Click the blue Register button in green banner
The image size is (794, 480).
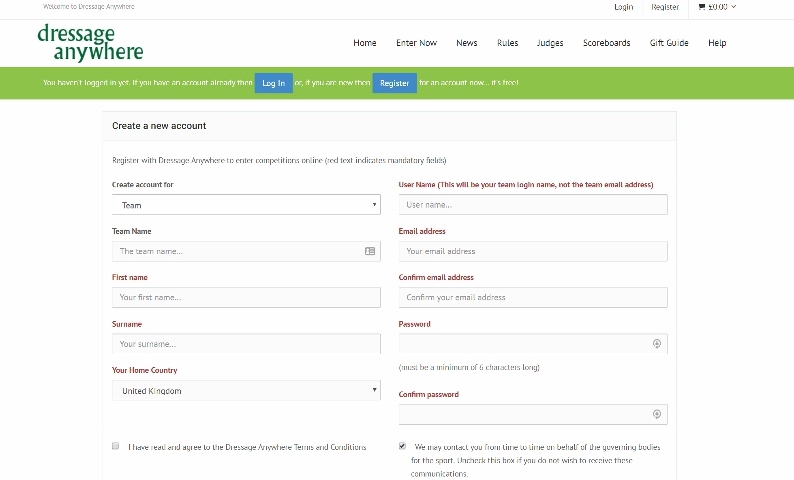[x=394, y=83]
